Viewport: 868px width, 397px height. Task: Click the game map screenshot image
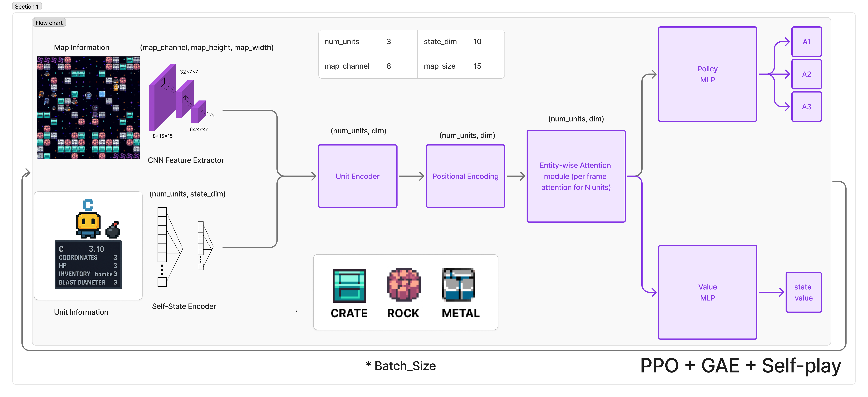pos(88,108)
